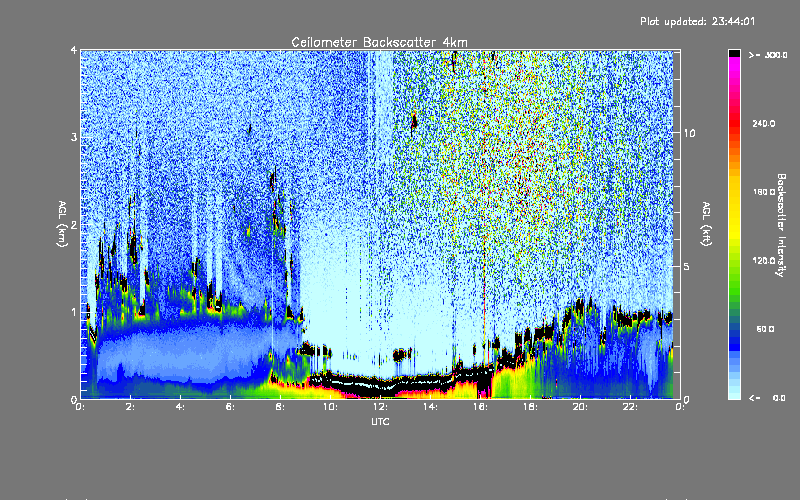Click the black top swatch of the colorbar

click(x=734, y=53)
